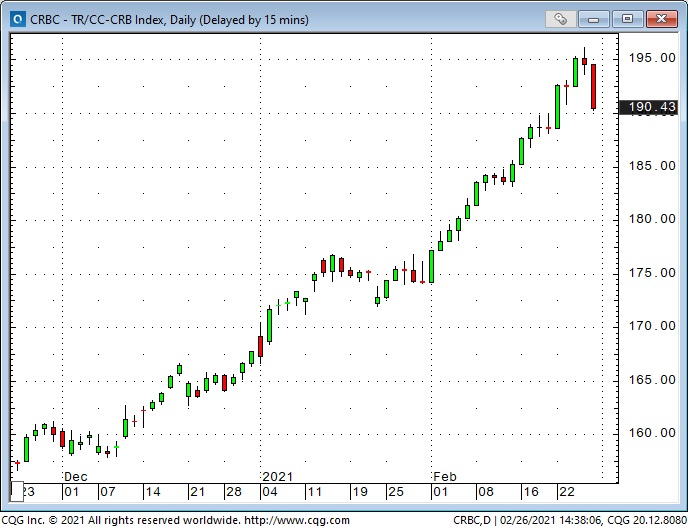Click the 170.00 price axis label
The width and height of the screenshot is (688, 528).
(652, 326)
